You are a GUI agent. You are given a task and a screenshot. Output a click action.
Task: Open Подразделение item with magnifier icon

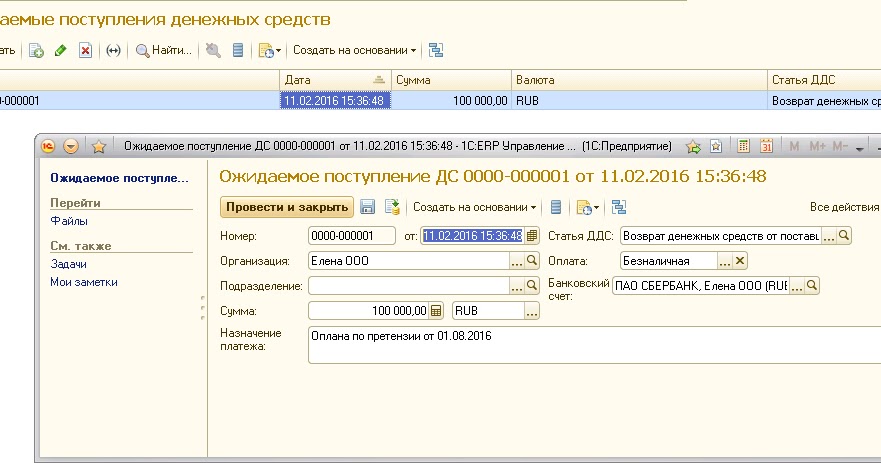pyautogui.click(x=532, y=286)
